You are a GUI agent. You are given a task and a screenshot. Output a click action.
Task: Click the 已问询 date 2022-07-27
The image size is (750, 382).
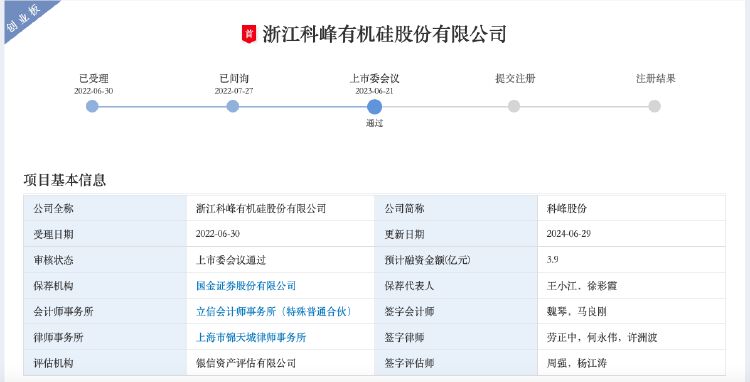234,91
